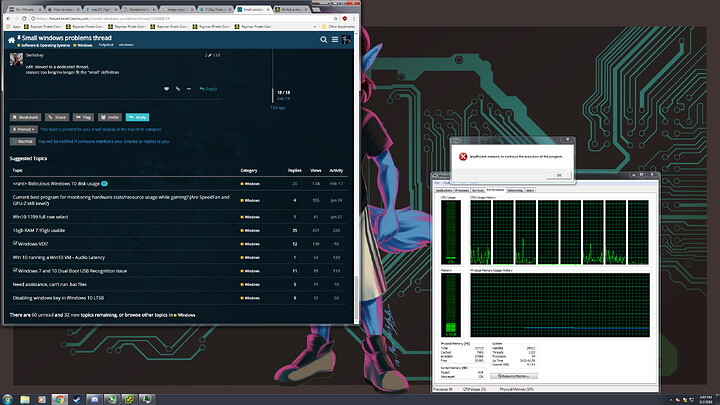Expand the bookmarks bar overflow chevron
Image resolution: width=720 pixels, height=405 pixels.
click(x=315, y=27)
